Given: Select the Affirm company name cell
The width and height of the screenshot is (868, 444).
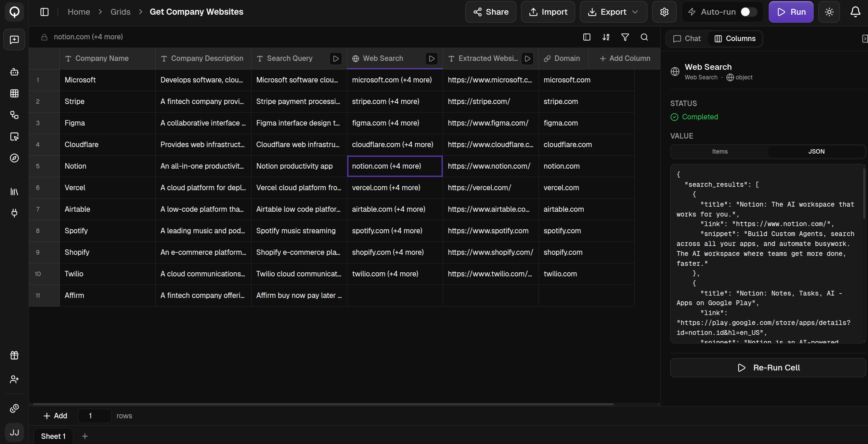Looking at the screenshot, I should (x=107, y=296).
